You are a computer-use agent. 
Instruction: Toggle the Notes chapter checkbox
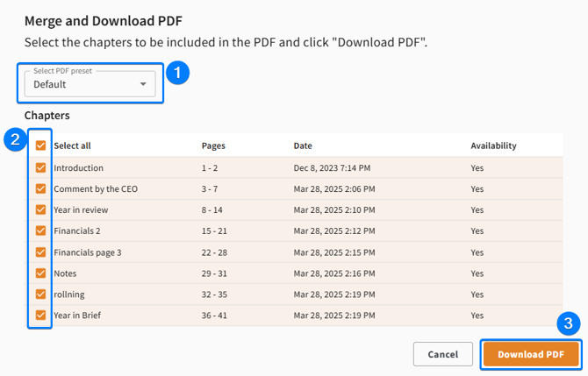pyautogui.click(x=40, y=273)
